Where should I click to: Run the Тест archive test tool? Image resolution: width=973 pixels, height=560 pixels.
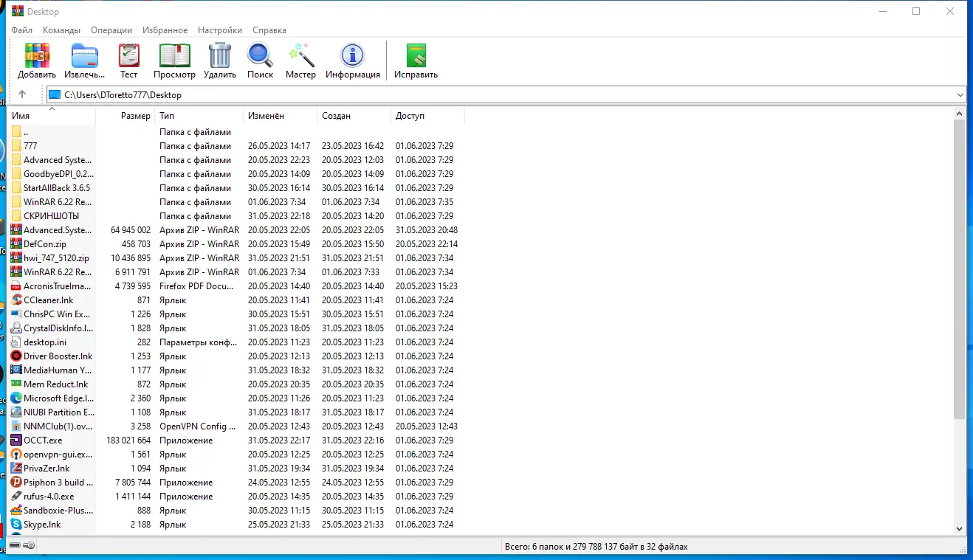tap(129, 55)
